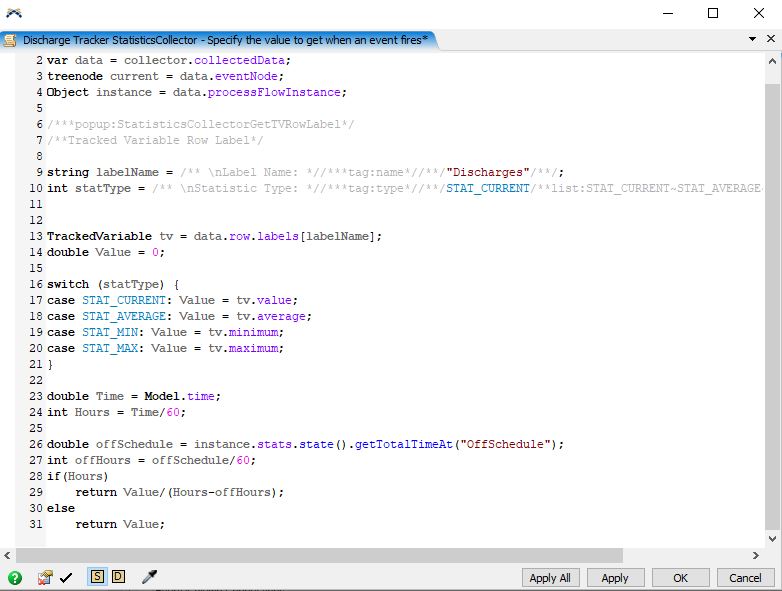
Task: Click offHours variable on line 27
Action: 102,460
